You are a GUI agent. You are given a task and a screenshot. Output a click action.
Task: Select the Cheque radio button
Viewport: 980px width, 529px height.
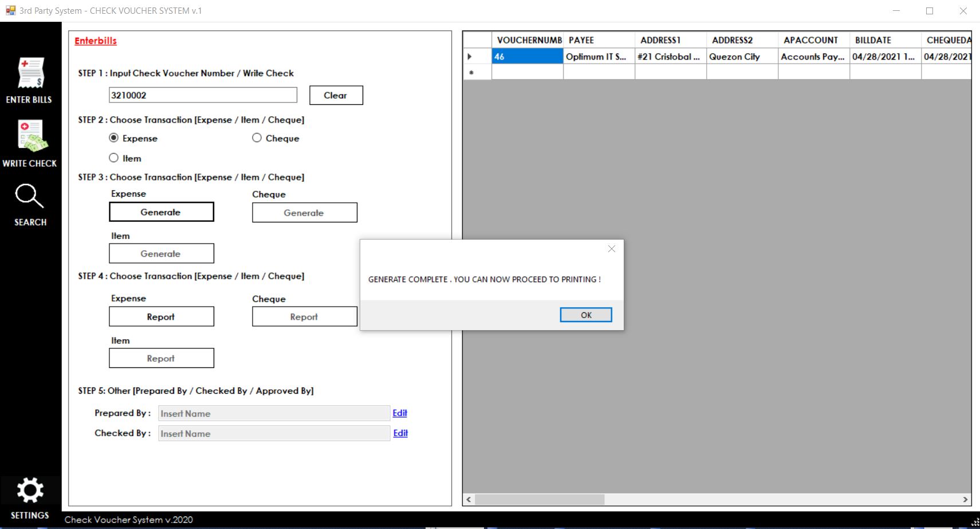coord(257,138)
